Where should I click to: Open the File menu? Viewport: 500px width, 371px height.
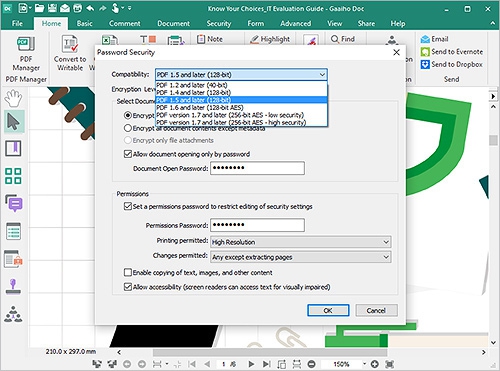pyautogui.click(x=17, y=23)
